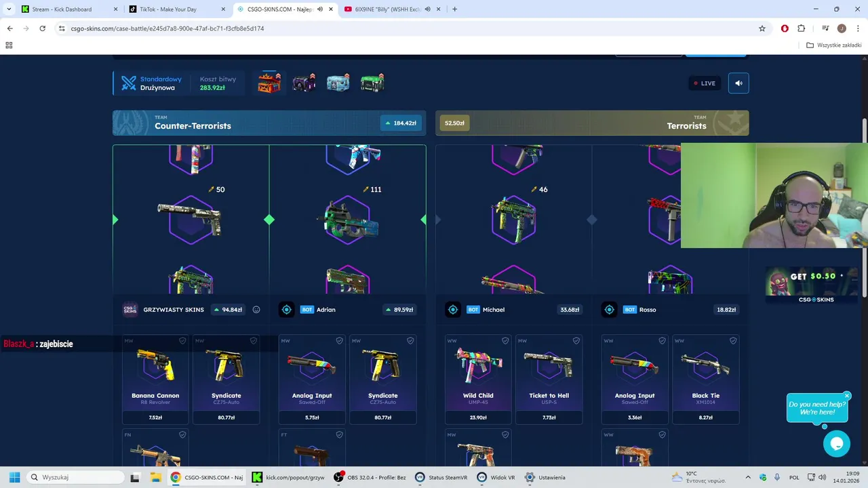The height and width of the screenshot is (488, 868).
Task: Open Chrome menu three dots
Action: click(x=857, y=28)
